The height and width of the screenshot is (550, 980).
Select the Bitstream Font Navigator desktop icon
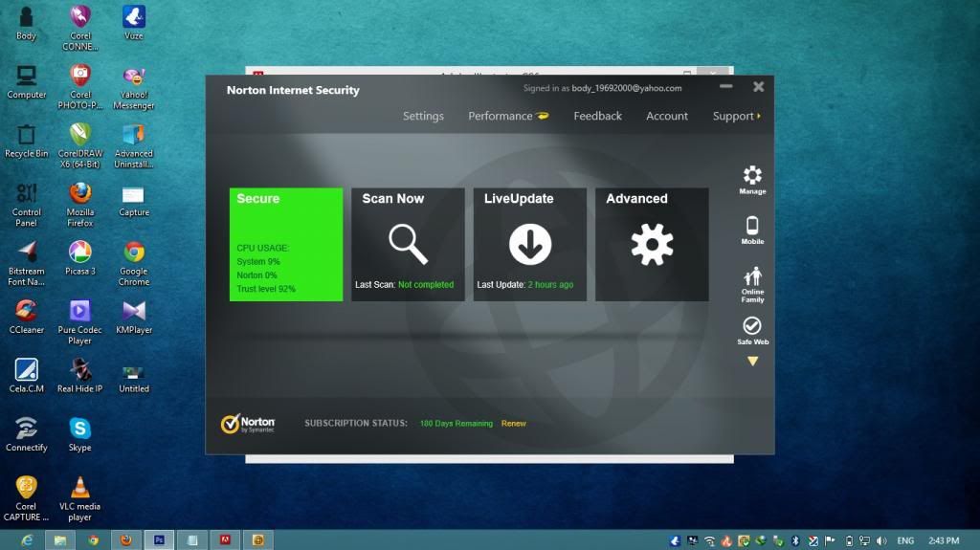pos(26,263)
